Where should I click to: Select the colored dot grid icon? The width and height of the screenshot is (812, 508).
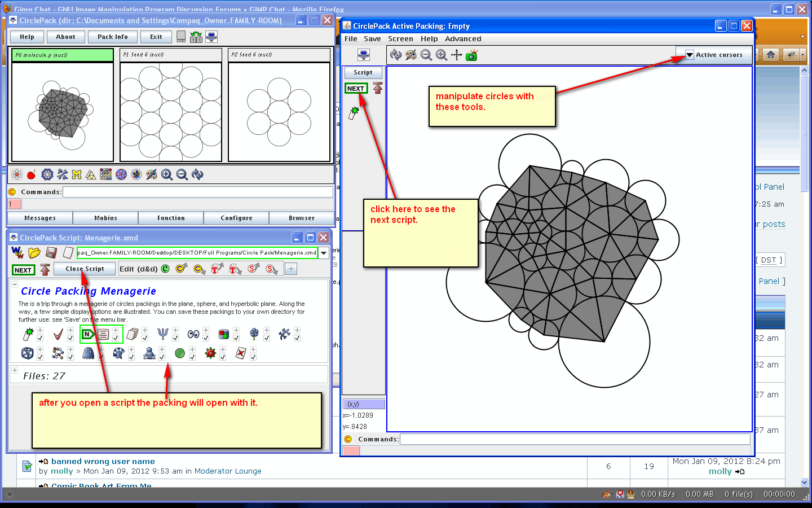click(x=106, y=175)
